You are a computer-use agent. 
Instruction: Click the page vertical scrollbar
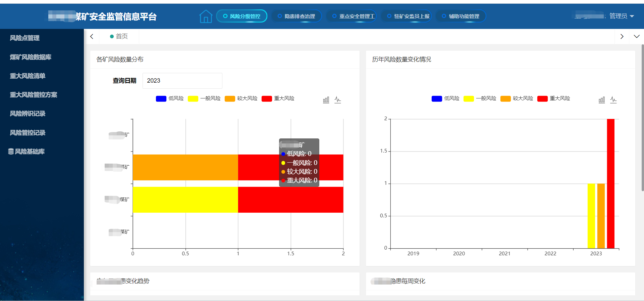click(642, 118)
